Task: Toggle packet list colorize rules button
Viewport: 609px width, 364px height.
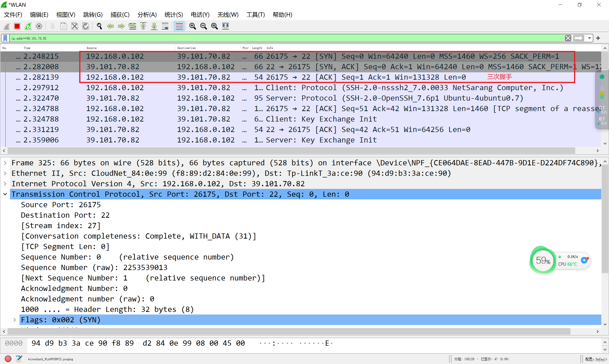Action: click(x=179, y=26)
